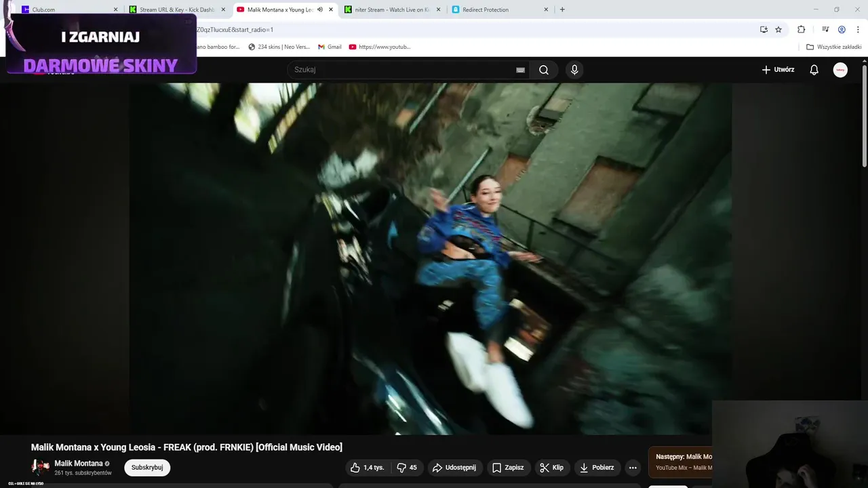Viewport: 868px width, 488px height.
Task: Click the FREAK video title text
Action: [186, 447]
